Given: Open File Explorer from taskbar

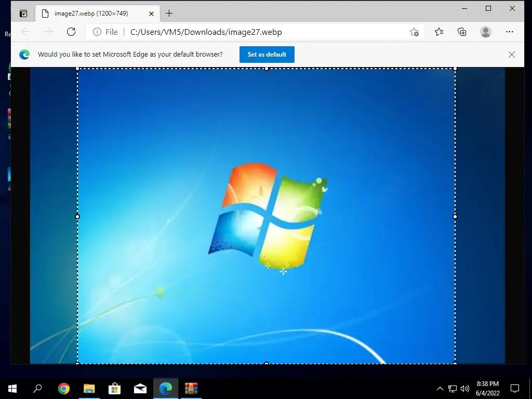Looking at the screenshot, I should [89, 389].
